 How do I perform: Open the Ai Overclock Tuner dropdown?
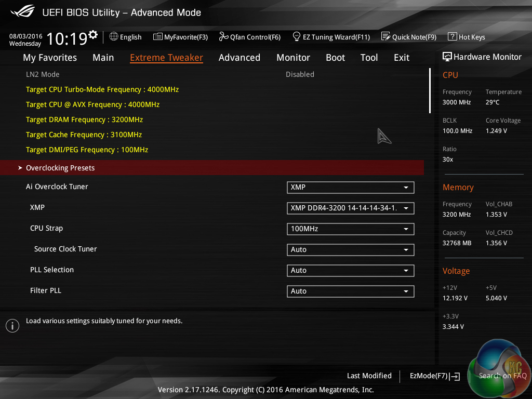pyautogui.click(x=350, y=187)
